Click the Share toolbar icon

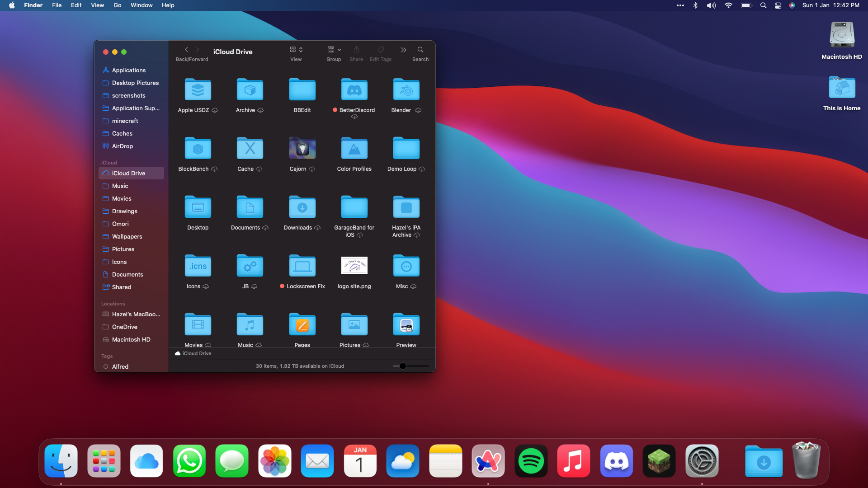point(356,50)
